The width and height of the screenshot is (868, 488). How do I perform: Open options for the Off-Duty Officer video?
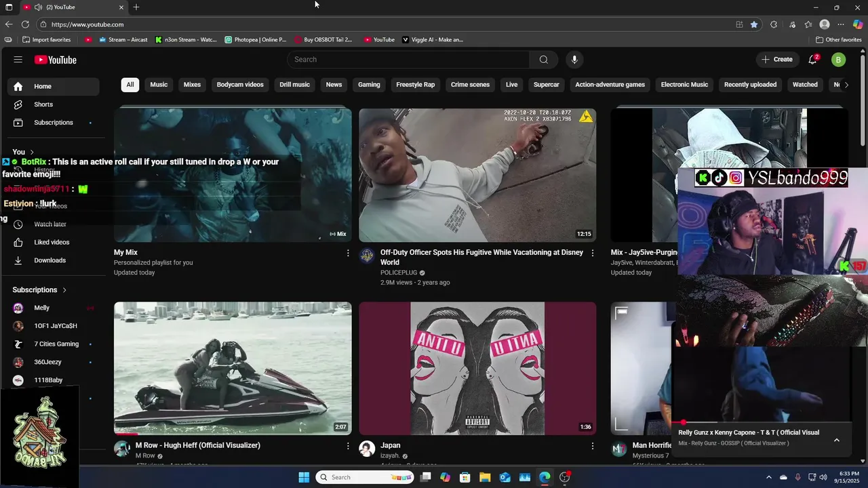click(592, 253)
